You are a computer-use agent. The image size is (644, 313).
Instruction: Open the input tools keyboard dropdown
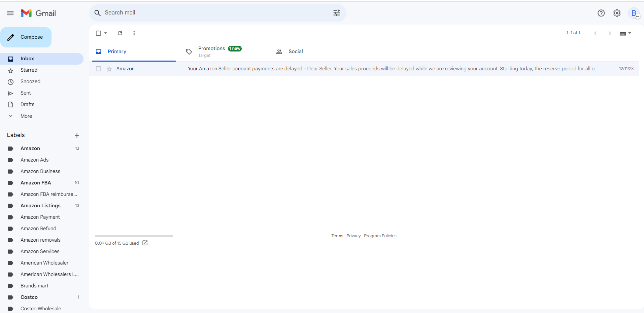(625, 33)
